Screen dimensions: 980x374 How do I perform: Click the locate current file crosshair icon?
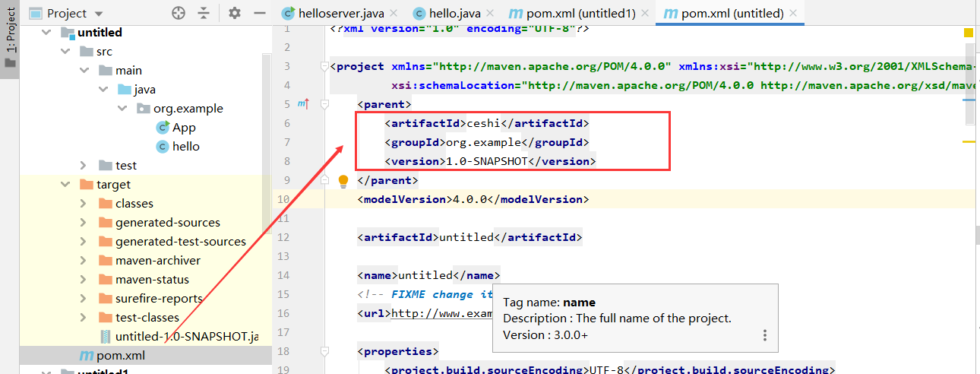coord(179,13)
